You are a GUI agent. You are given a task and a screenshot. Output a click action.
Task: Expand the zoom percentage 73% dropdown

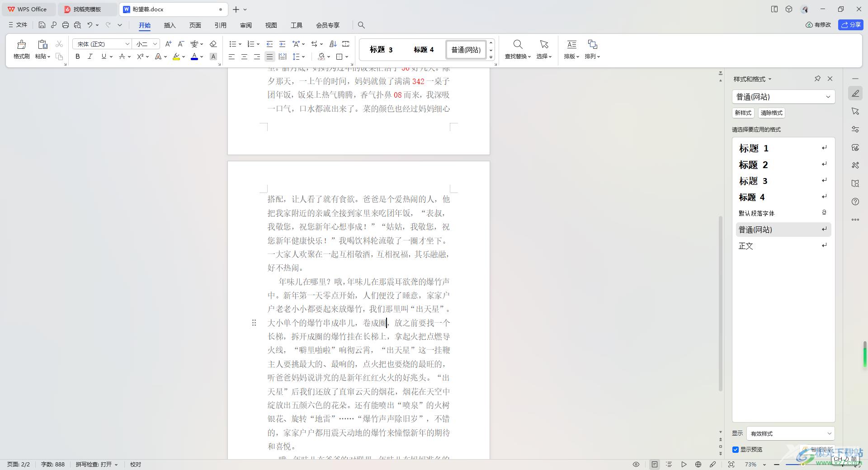point(764,464)
